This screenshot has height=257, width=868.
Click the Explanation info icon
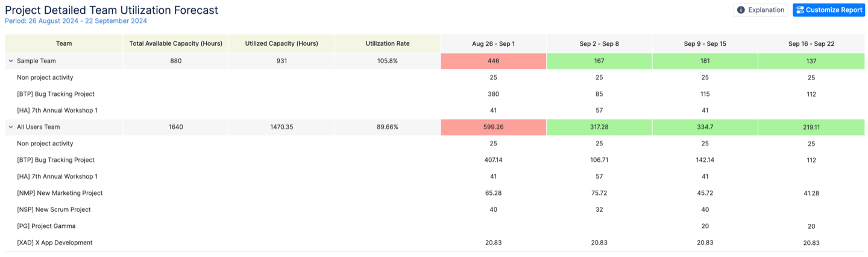(x=740, y=10)
